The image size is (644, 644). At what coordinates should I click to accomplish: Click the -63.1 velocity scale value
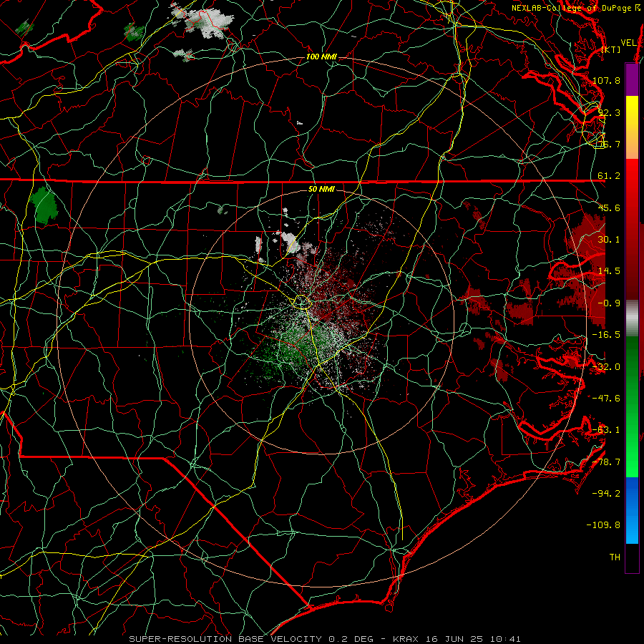[x=606, y=430]
